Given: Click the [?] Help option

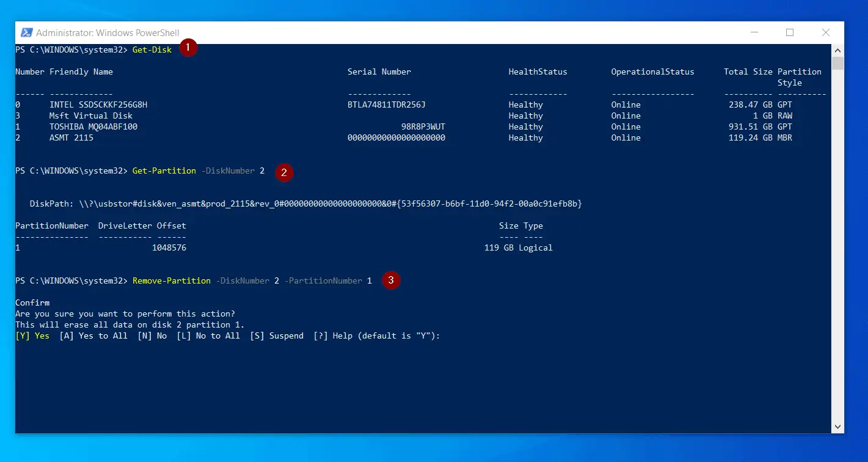Looking at the screenshot, I should click(333, 335).
